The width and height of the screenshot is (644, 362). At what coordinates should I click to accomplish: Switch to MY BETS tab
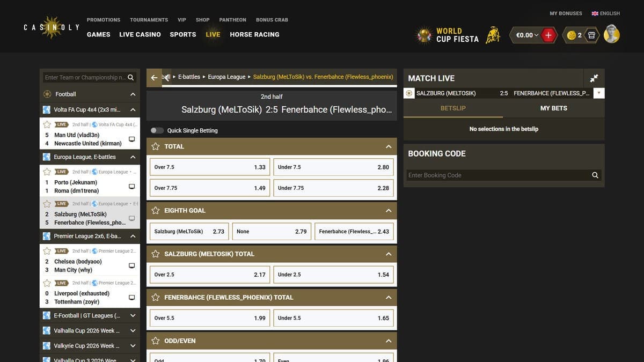[554, 108]
